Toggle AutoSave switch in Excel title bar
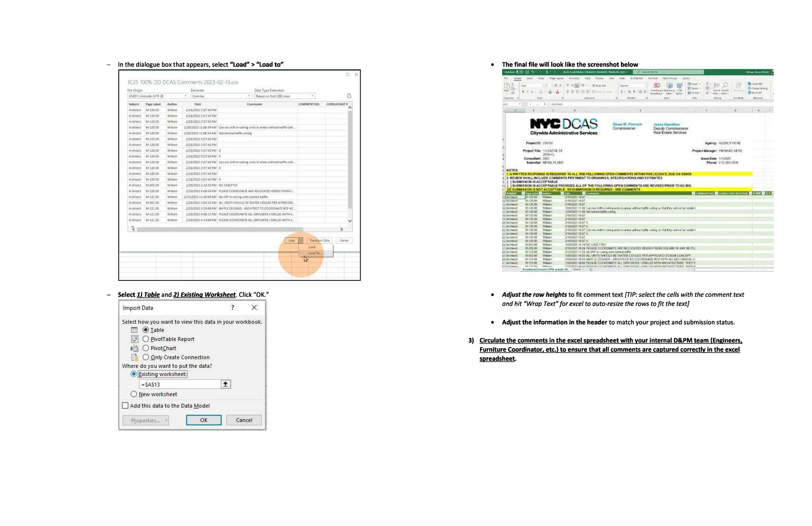812x526 pixels. pyautogui.click(x=520, y=72)
